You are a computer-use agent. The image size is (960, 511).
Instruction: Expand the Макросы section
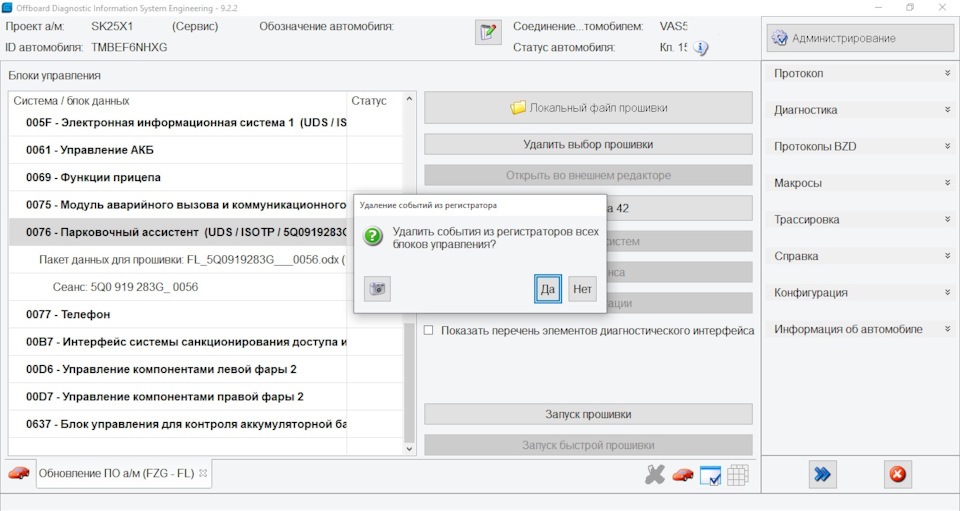tap(860, 183)
